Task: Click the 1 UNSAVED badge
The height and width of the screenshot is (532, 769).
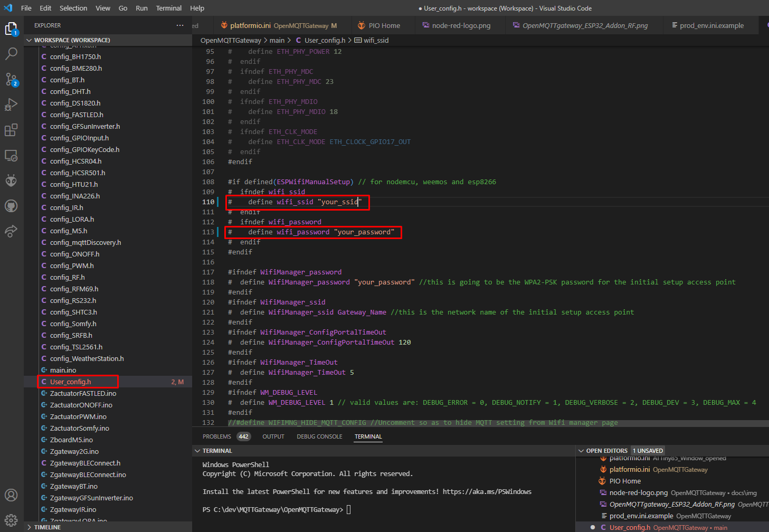Action: click(648, 451)
